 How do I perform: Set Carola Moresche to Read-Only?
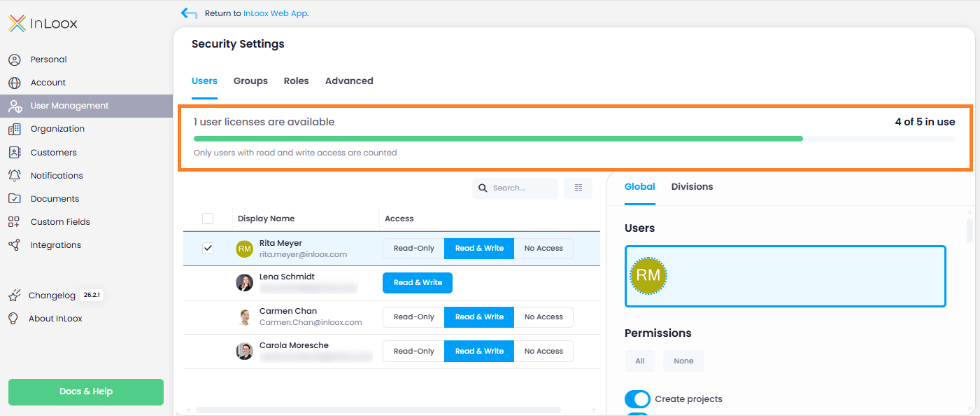click(x=413, y=352)
